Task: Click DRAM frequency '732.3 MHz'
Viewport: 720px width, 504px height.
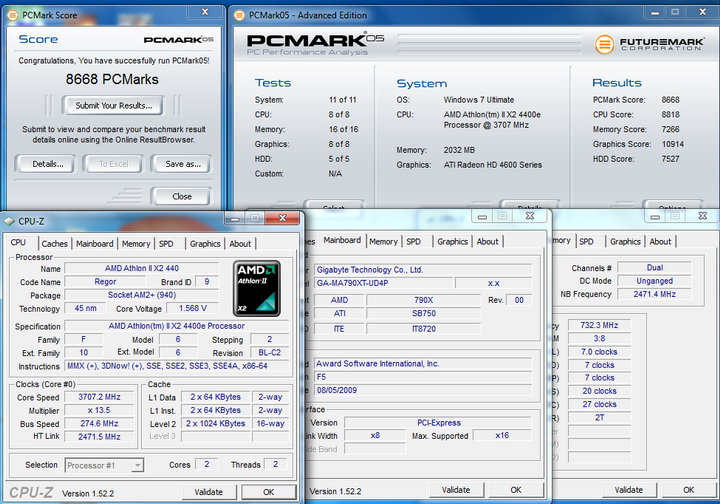Action: click(x=599, y=325)
